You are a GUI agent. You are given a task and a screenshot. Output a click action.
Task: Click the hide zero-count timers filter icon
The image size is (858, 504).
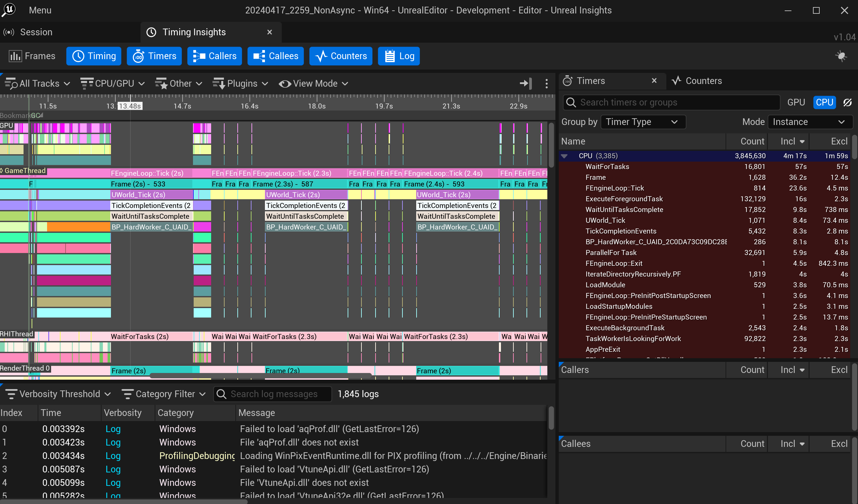[848, 102]
